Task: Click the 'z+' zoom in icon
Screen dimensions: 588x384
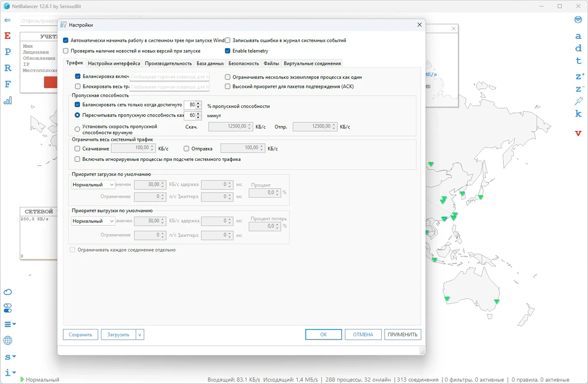Action: (580, 76)
